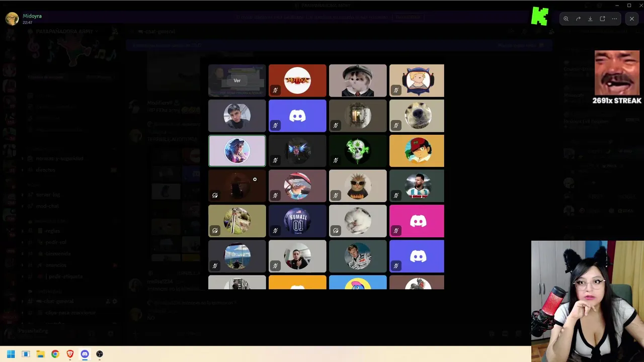Select the racing driver avatar tile

click(x=358, y=256)
